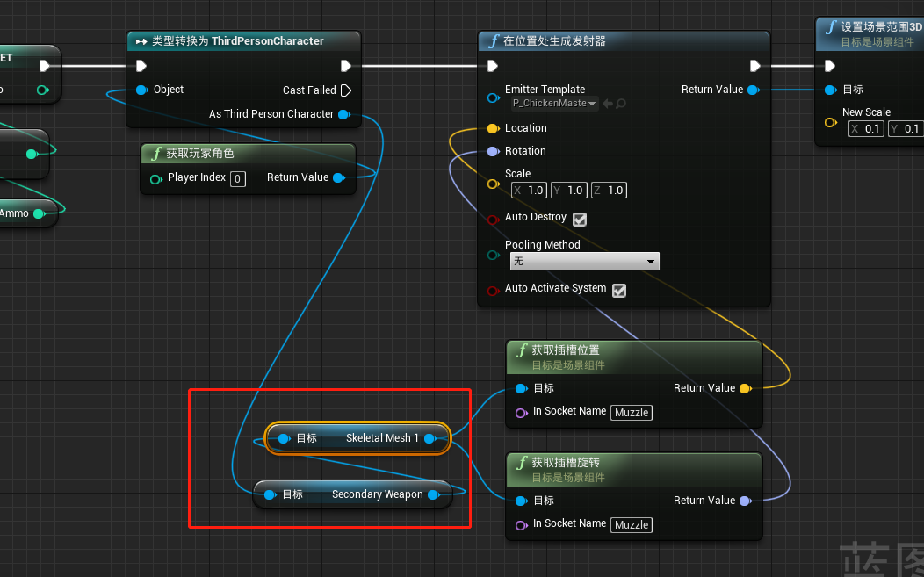924x577 pixels.
Task: Click the Scale Y value field
Action: coord(569,191)
